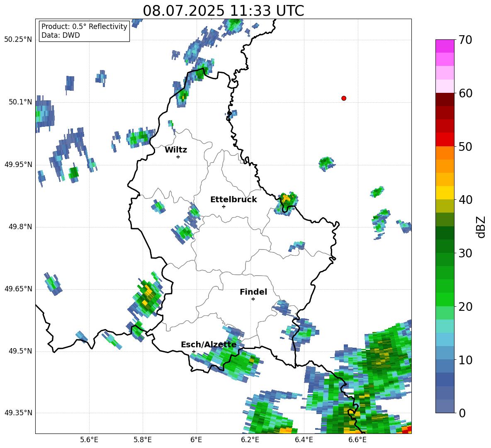Click the 6.4°E longitude label
Image resolution: width=491 pixels, height=448 pixels.
[304, 440]
